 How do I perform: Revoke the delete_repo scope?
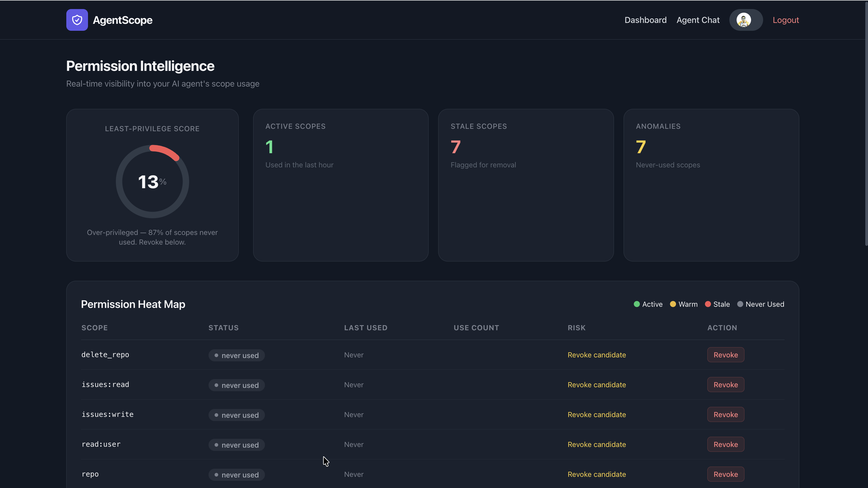[725, 355]
